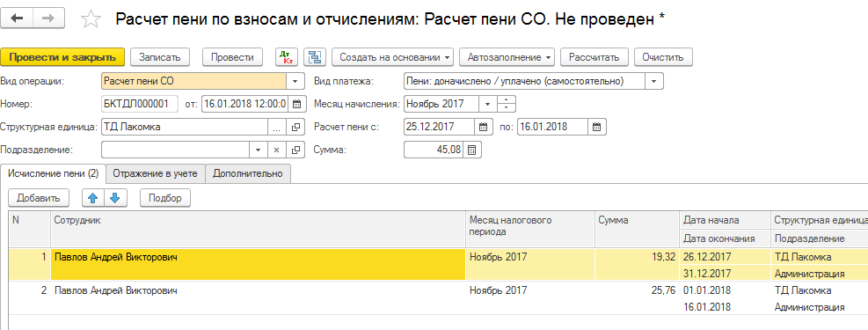Open Месяц начисления dropdown arrow
This screenshot has height=330, width=868.
pos(488,104)
